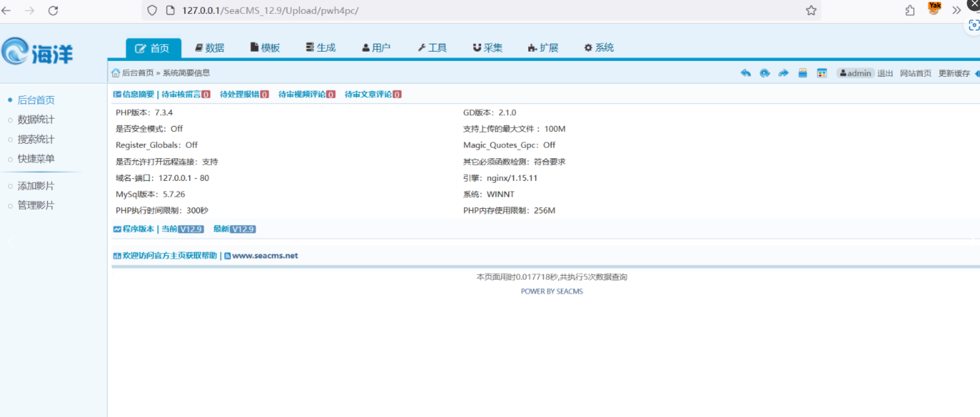
Task: Click 更新缓存 to refresh cache
Action: tap(954, 74)
